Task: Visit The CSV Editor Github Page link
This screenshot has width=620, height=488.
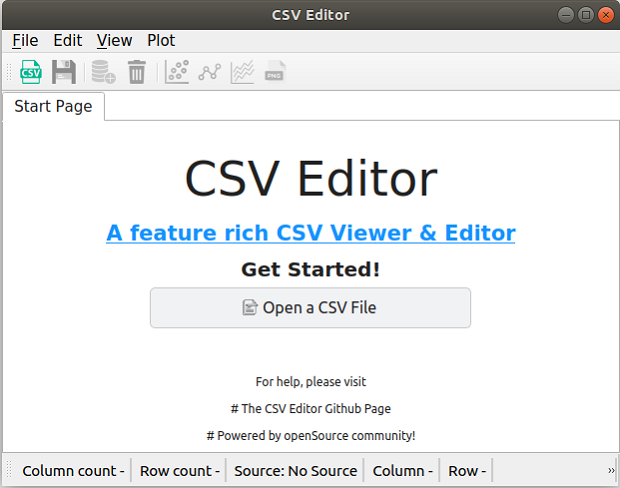Action: pos(311,409)
